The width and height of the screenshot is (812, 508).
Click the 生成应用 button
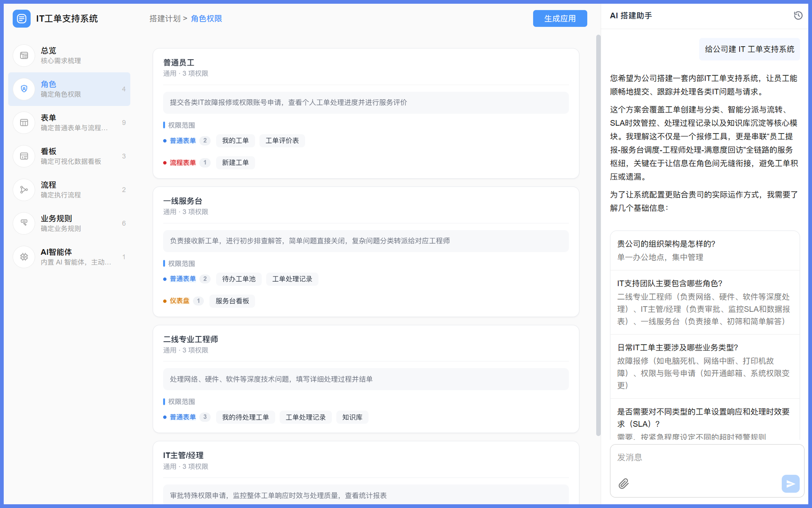click(560, 18)
